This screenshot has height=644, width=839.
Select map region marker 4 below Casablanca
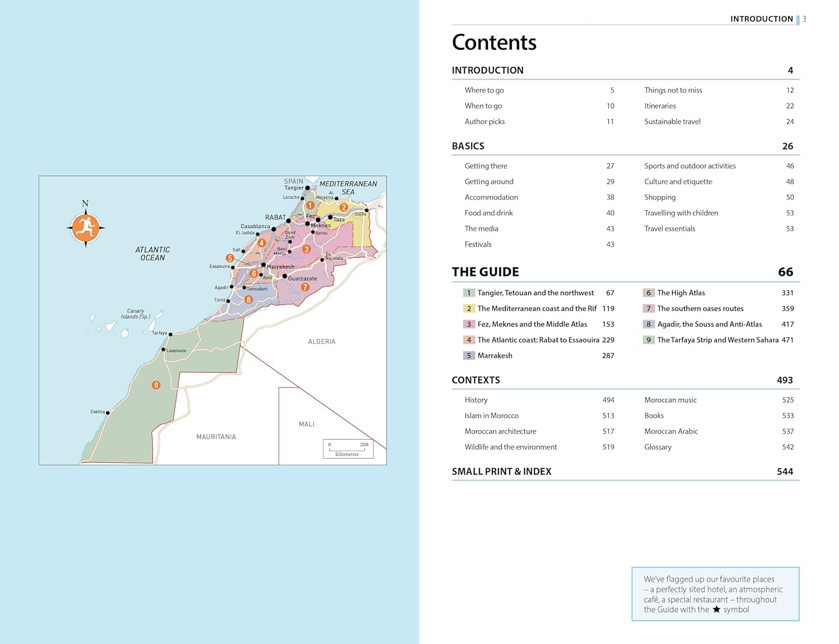pos(261,243)
